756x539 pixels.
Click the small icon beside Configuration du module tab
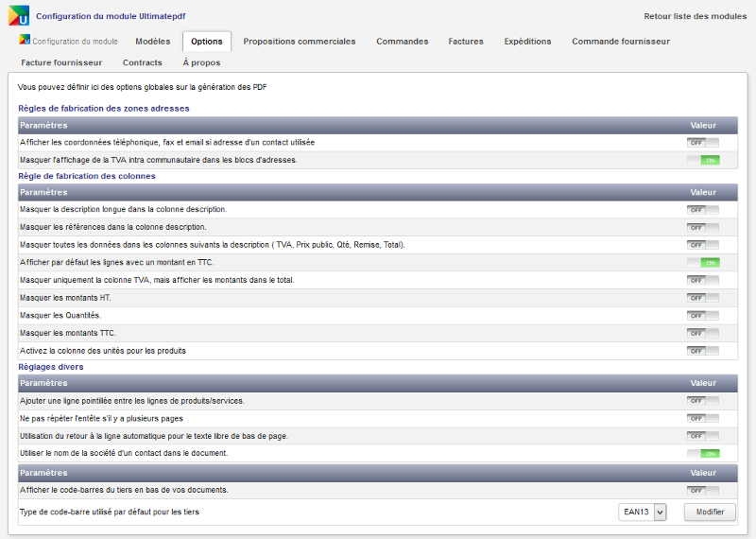25,42
